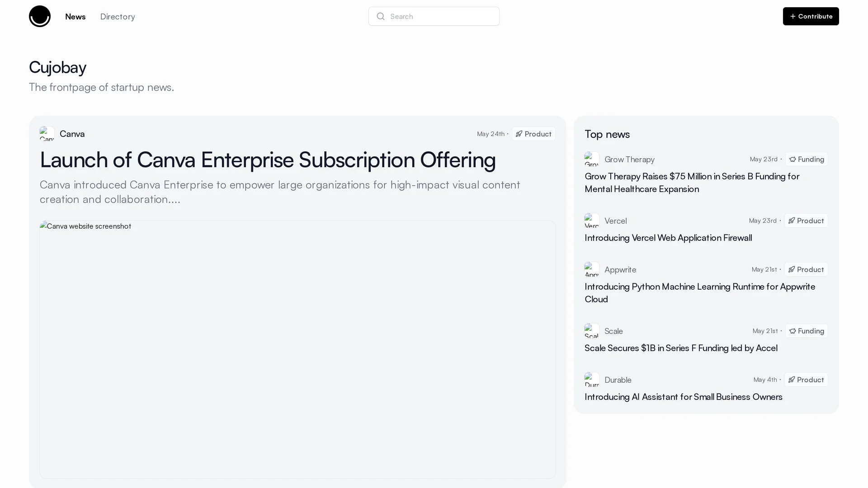The width and height of the screenshot is (868, 488).
Task: Open Scale Secures $1B Series F article
Action: pyautogui.click(x=681, y=348)
